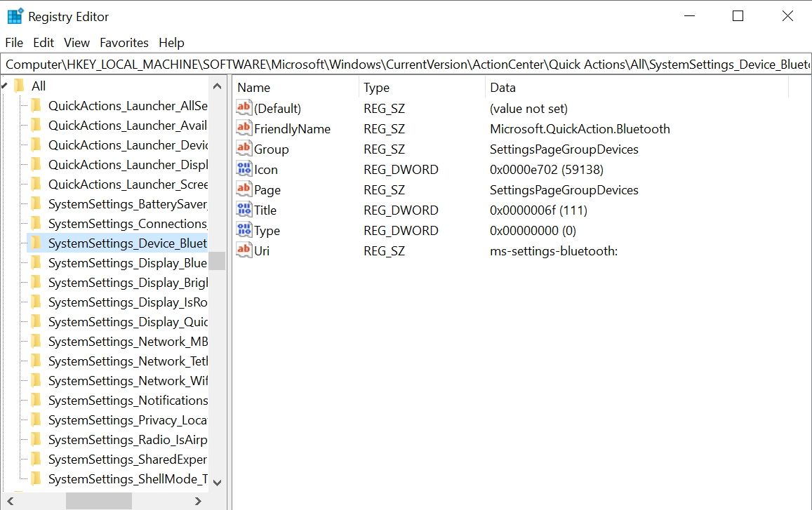Click folder icon of SystemSettings_Network_MB key

pos(36,342)
